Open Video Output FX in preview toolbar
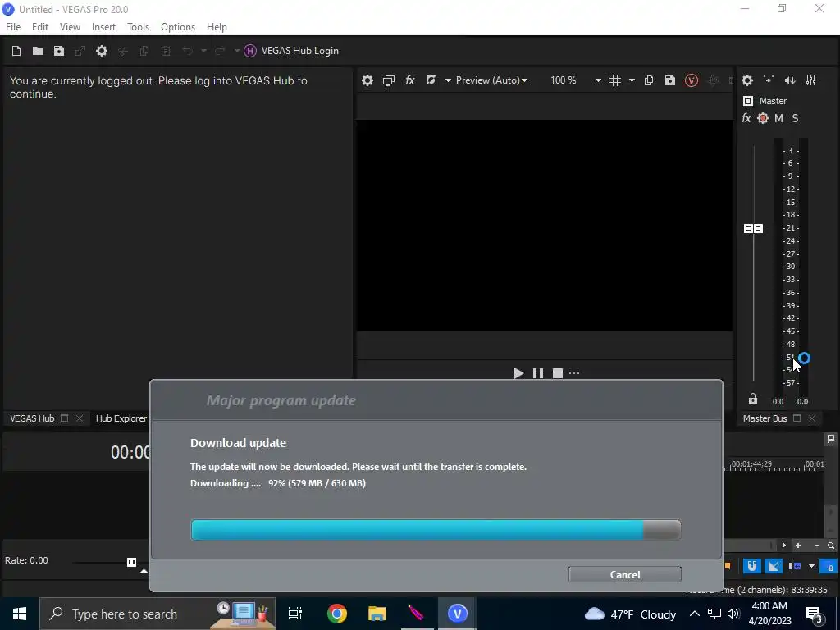840x630 pixels. 410,80
